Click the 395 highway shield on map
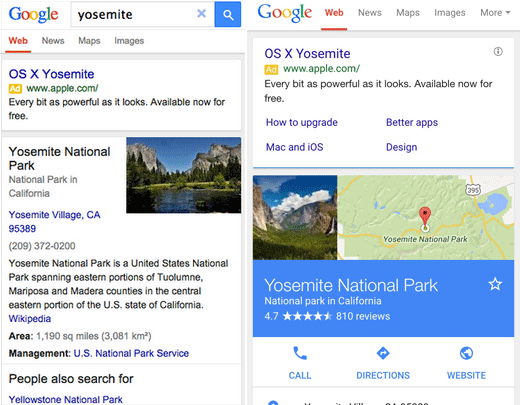This screenshot has height=405, width=520. coord(473,190)
